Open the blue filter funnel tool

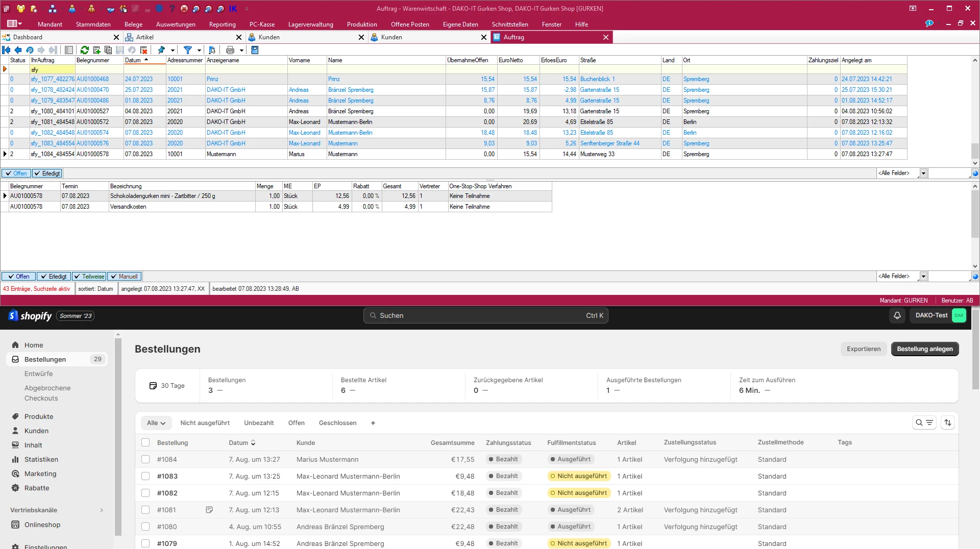188,50
